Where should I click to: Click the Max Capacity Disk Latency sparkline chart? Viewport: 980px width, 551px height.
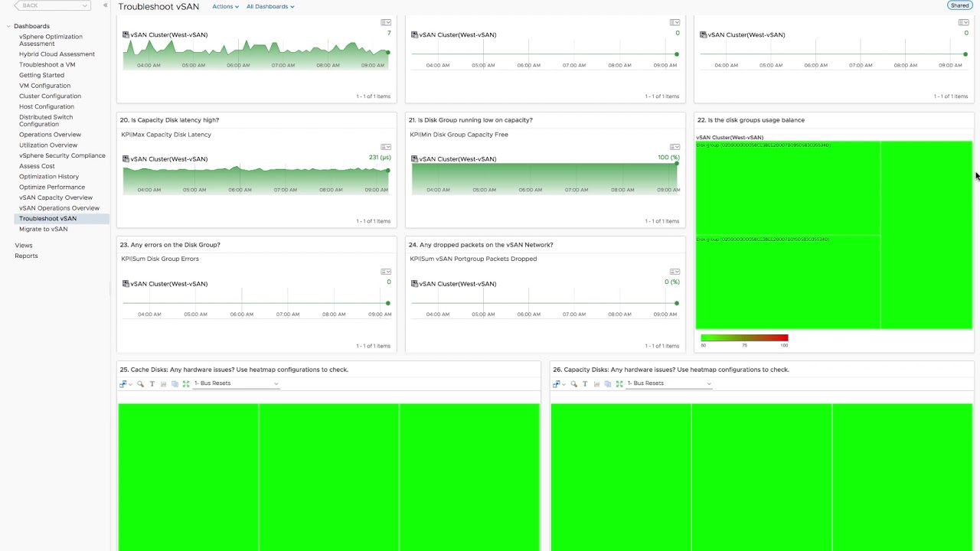click(x=256, y=179)
